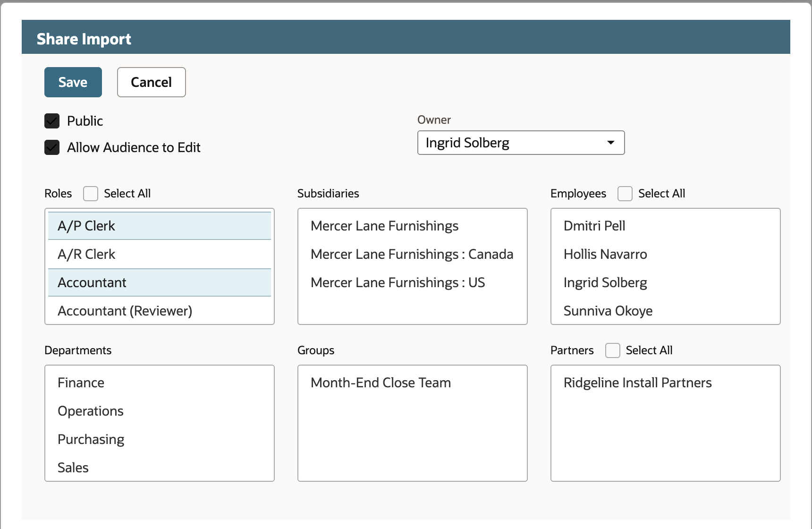Select the Finance department
The image size is (812, 529).
160,383
